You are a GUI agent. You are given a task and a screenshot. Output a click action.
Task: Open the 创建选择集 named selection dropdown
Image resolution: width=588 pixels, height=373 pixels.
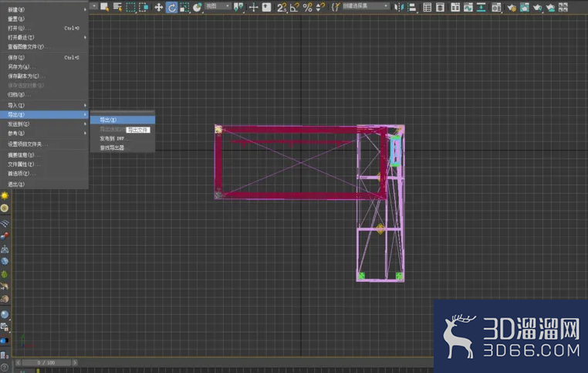coord(365,6)
